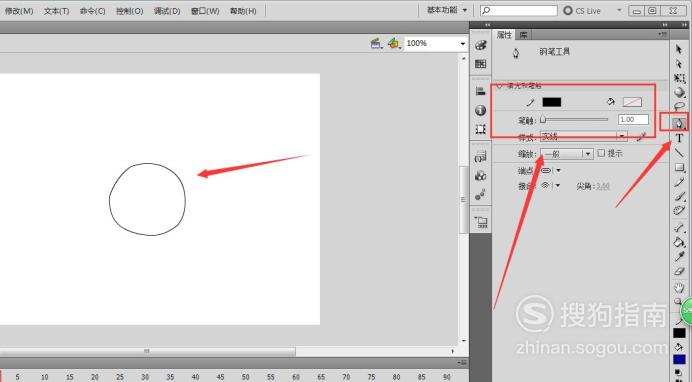Select the Selection arrow tool
Screen dimensions: 692x382
(679, 49)
